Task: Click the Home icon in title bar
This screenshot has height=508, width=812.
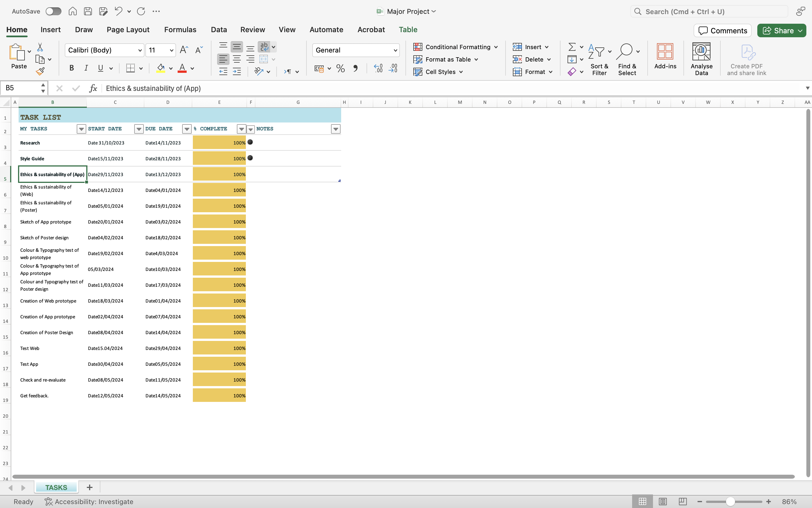Action: point(72,11)
